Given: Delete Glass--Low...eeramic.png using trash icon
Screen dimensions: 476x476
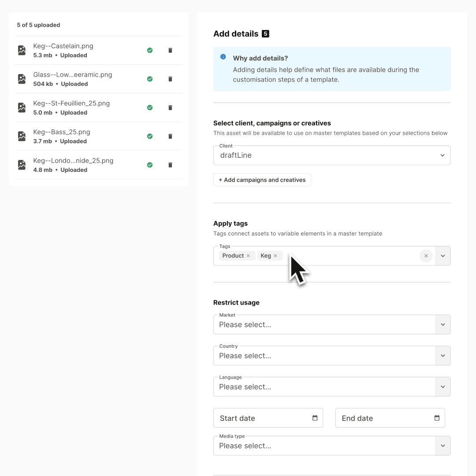Looking at the screenshot, I should point(170,79).
